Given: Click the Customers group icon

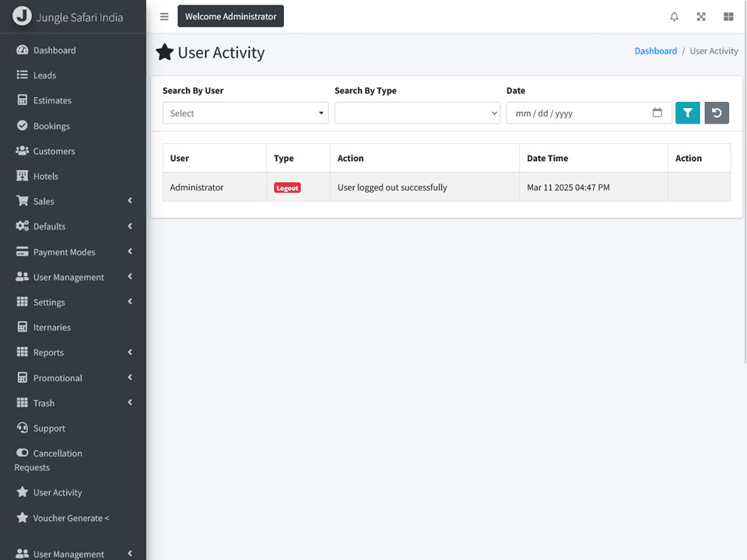Looking at the screenshot, I should tap(22, 150).
